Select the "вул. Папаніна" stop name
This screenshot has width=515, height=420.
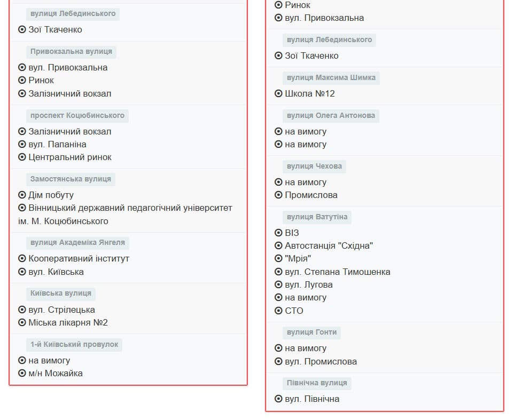coord(57,144)
